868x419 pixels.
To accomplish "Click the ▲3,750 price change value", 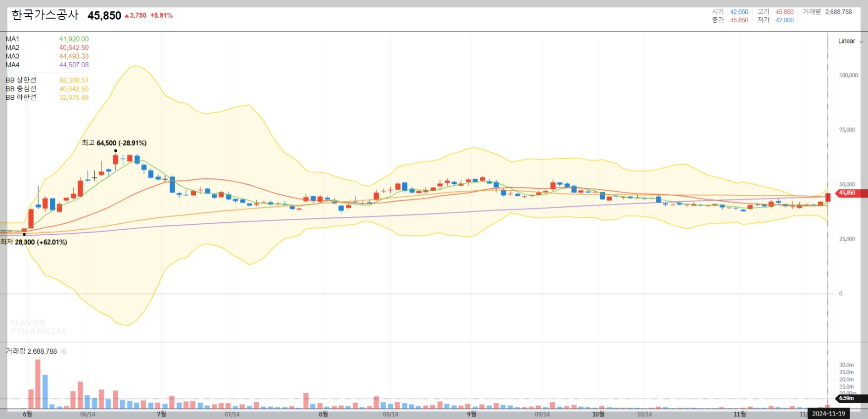I will click(136, 15).
